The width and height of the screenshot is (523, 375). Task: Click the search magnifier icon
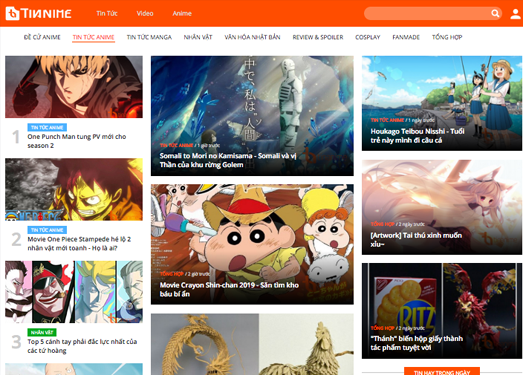coord(495,13)
